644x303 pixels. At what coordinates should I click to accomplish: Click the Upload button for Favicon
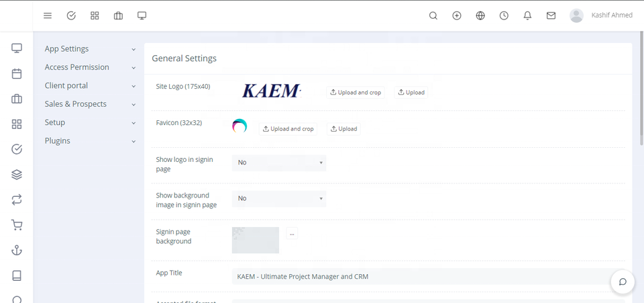click(343, 129)
